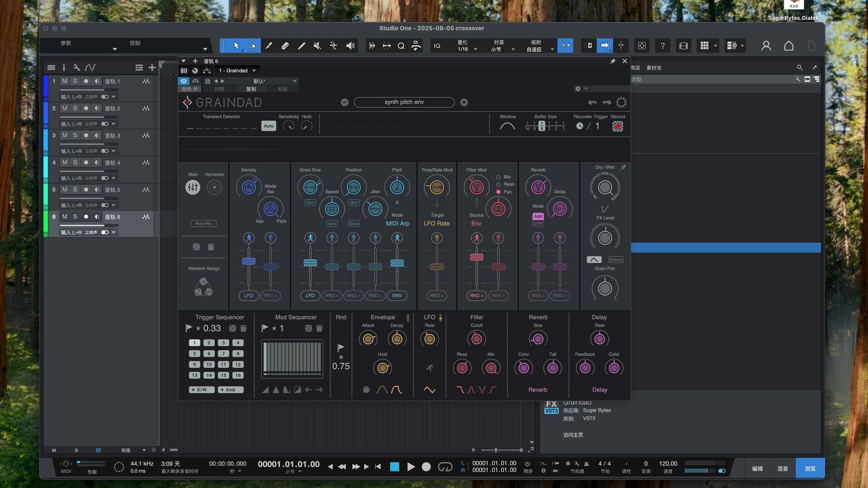Click the 复制 preset menu item
Screen dimensions: 868x488
click(x=251, y=89)
